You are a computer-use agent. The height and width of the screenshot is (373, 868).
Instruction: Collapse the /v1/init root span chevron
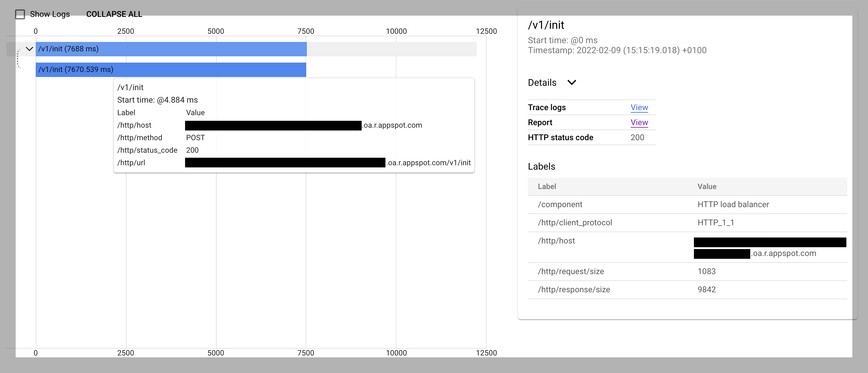pos(29,49)
